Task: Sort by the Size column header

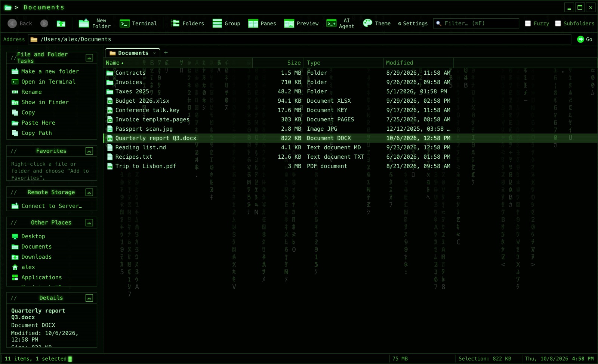Action: tap(278, 63)
